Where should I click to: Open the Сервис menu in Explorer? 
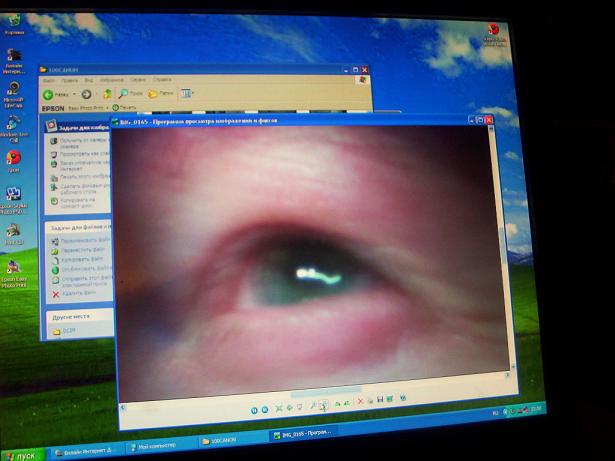[138, 80]
